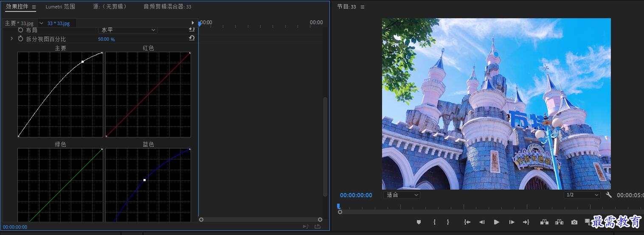Toggle animation stopwatch for 拆分视图百分比

coord(21,39)
